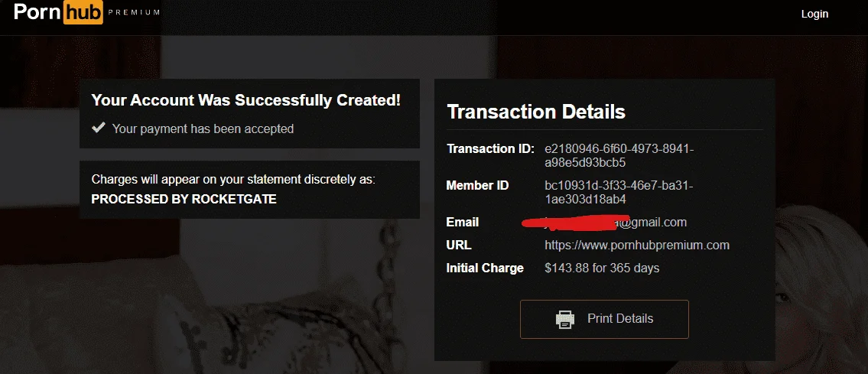Select the Transaction ID value text
The width and height of the screenshot is (868, 374).
click(x=619, y=156)
